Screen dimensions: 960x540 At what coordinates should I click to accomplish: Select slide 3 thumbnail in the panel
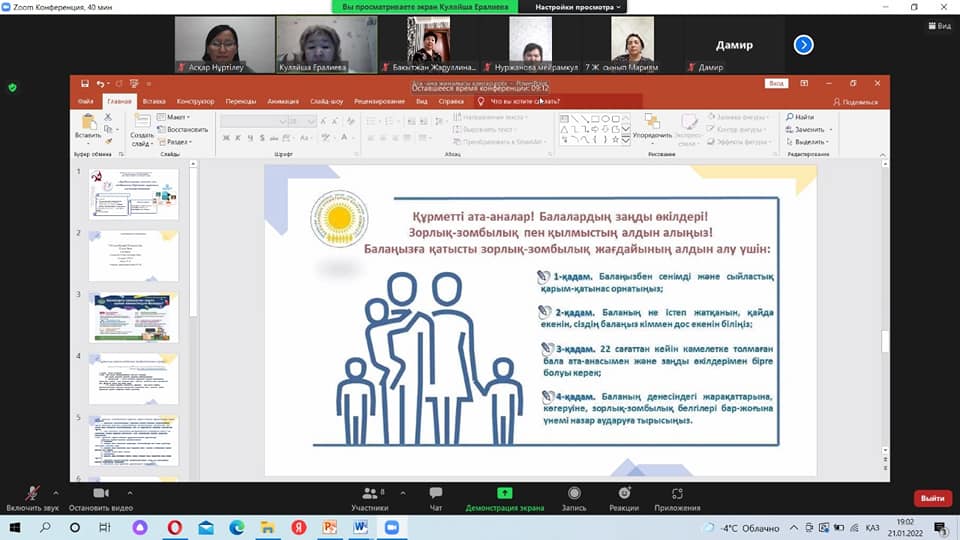pos(134,317)
